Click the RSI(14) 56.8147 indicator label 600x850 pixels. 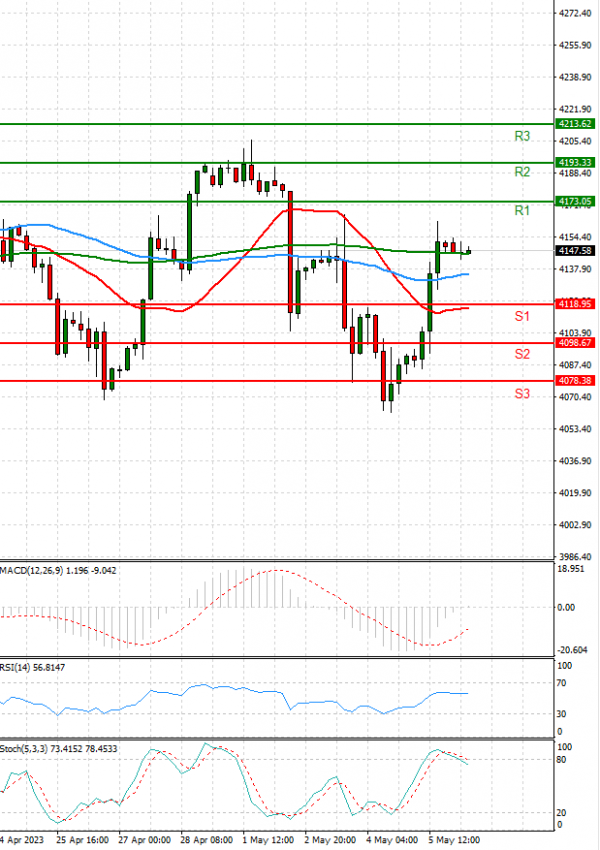pyautogui.click(x=33, y=667)
